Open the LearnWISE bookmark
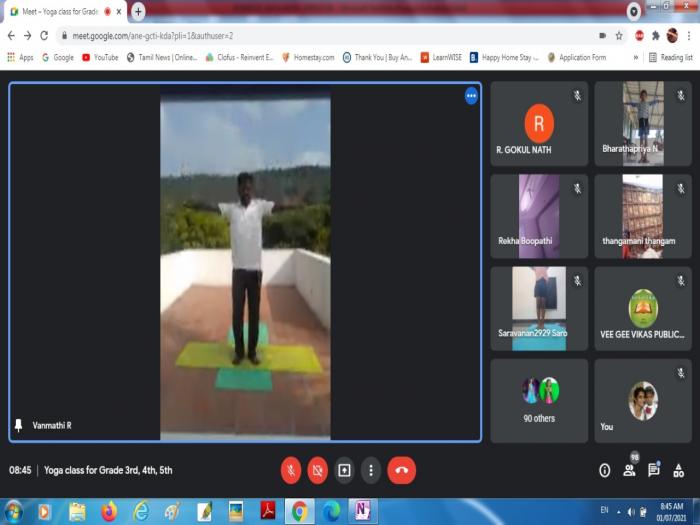700x525 pixels. [x=441, y=57]
